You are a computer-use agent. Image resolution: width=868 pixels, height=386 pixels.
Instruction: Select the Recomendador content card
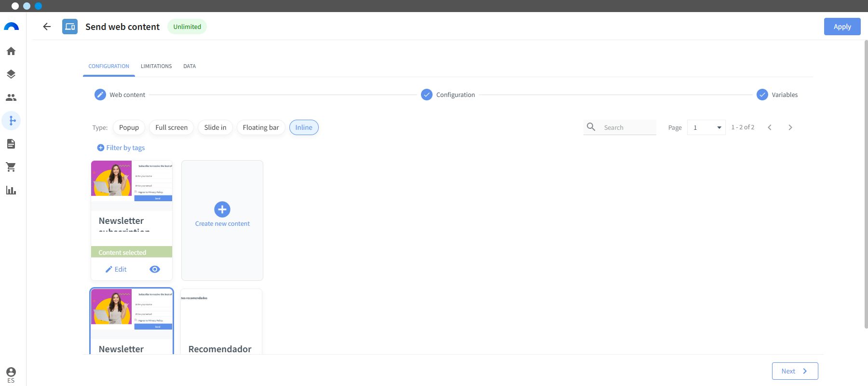pos(221,321)
